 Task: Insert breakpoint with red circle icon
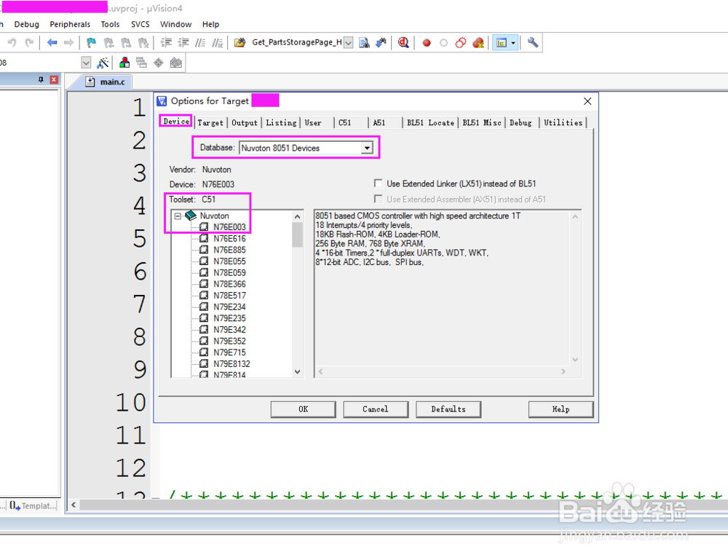[x=426, y=43]
